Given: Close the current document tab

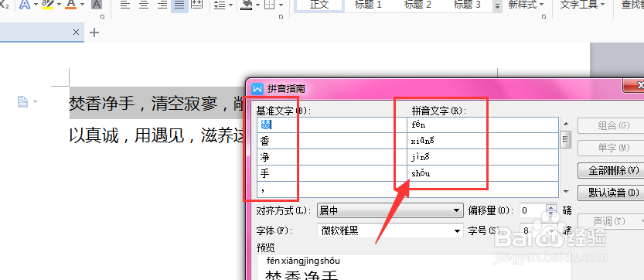Looking at the screenshot, I should point(76,32).
